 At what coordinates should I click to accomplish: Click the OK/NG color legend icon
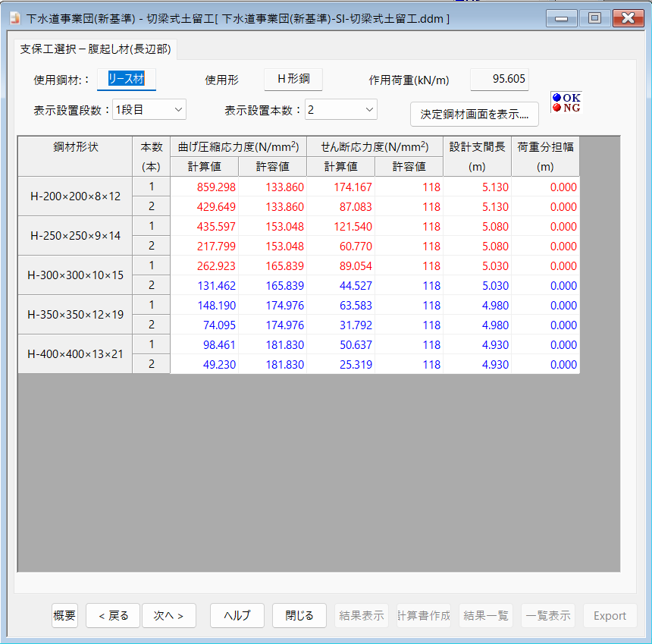click(x=566, y=102)
